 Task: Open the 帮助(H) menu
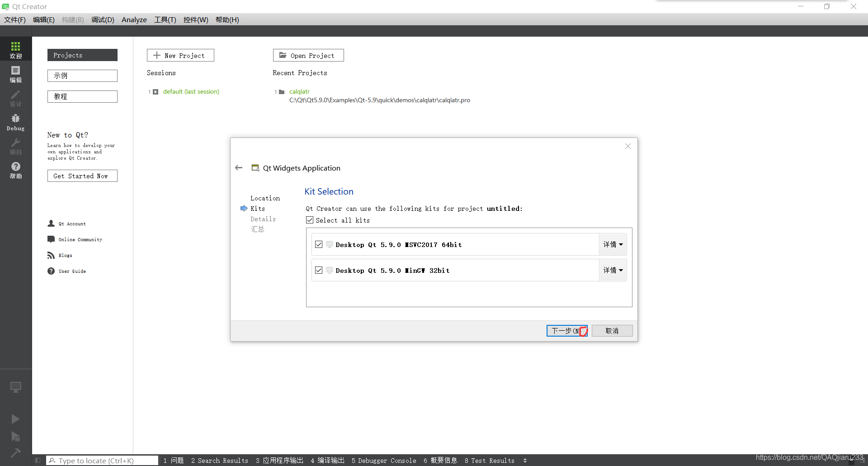[227, 20]
